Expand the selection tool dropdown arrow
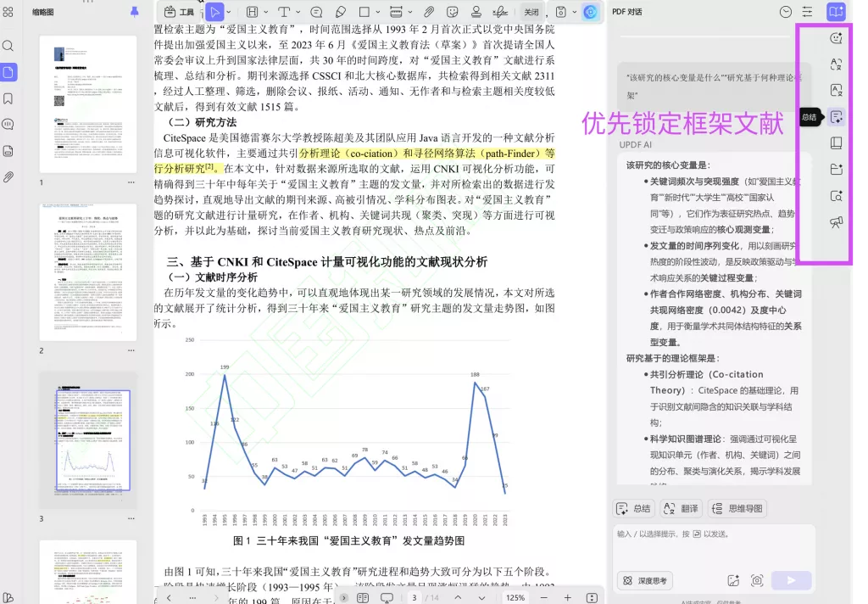868x604 pixels. [229, 12]
